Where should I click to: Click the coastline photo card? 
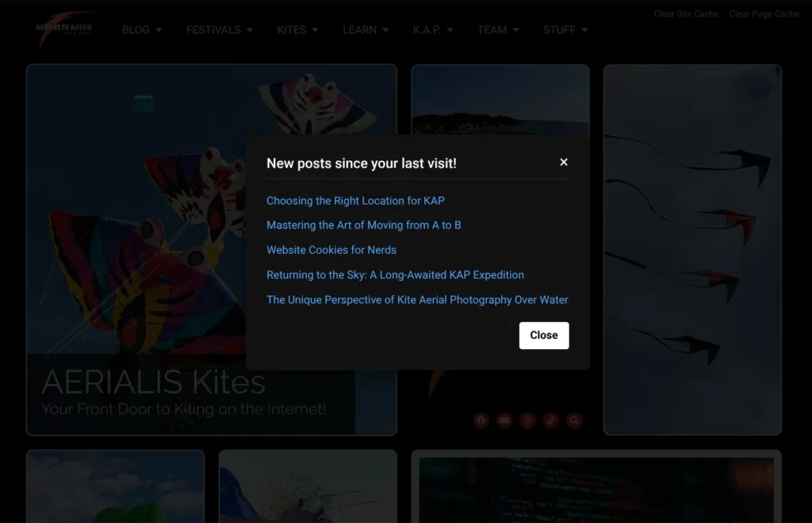tap(500, 99)
